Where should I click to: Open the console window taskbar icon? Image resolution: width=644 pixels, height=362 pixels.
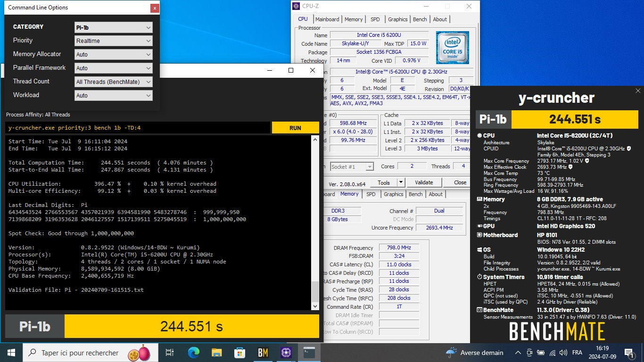[309, 352]
